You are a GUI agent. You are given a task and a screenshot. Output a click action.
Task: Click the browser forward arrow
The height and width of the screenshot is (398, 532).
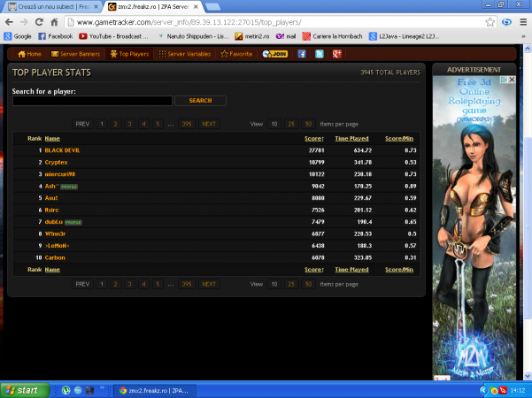click(24, 22)
